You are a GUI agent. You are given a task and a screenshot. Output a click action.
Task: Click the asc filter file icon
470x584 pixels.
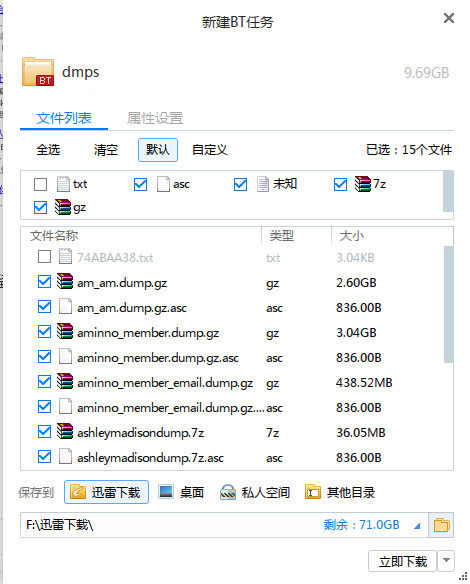point(163,184)
